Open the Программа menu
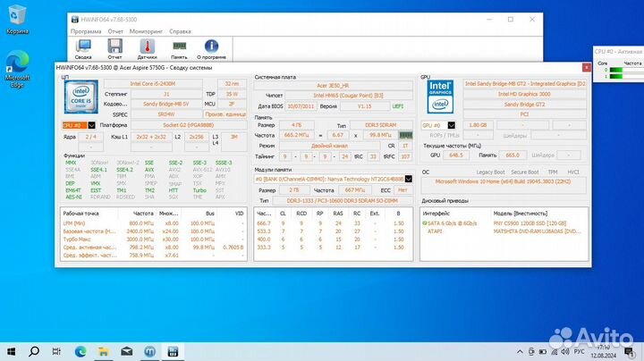This screenshot has width=644, height=361. point(86,31)
